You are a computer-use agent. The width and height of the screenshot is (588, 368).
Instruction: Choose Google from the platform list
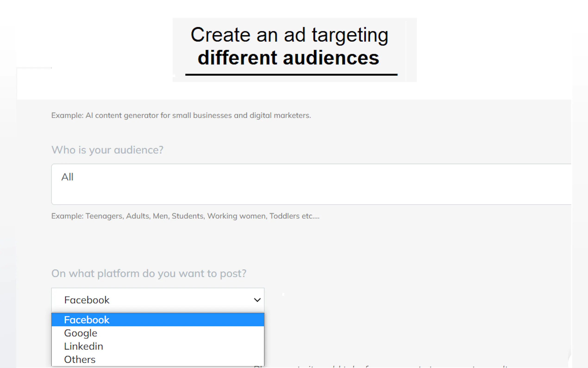point(81,333)
